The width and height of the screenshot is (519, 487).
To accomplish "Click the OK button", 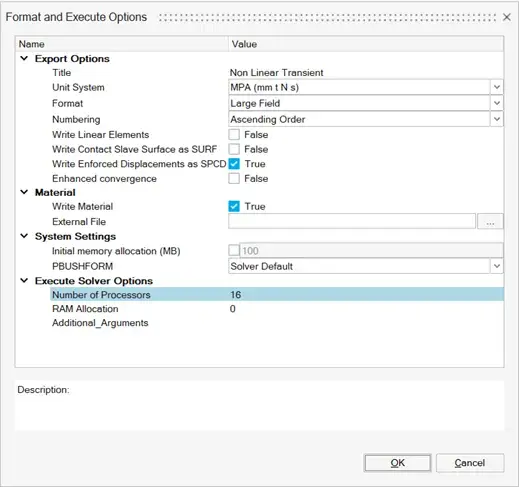I will pyautogui.click(x=397, y=463).
